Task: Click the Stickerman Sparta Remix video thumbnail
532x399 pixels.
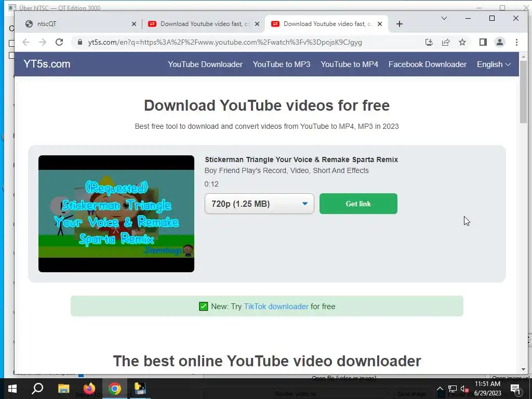Action: (x=116, y=214)
